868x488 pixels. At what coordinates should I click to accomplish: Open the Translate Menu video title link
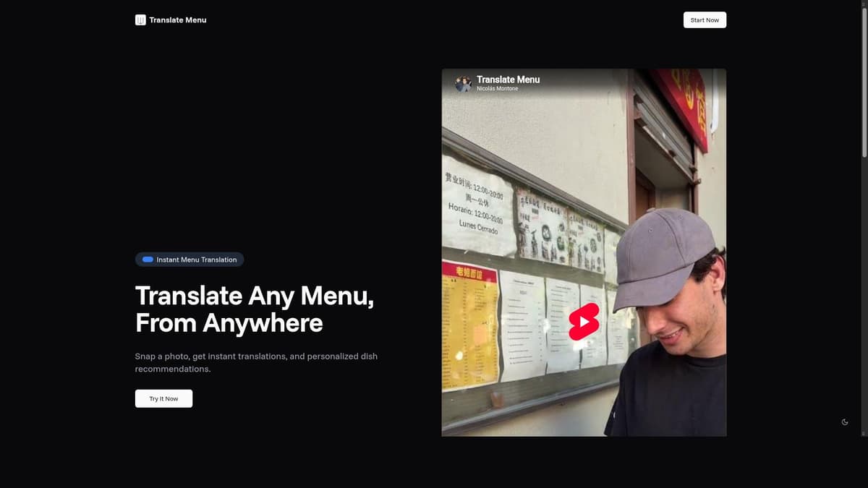coord(507,80)
